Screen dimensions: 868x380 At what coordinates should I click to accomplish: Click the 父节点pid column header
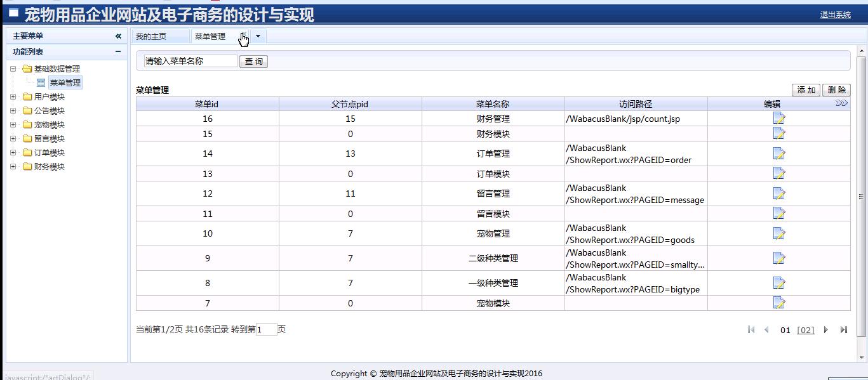click(350, 104)
